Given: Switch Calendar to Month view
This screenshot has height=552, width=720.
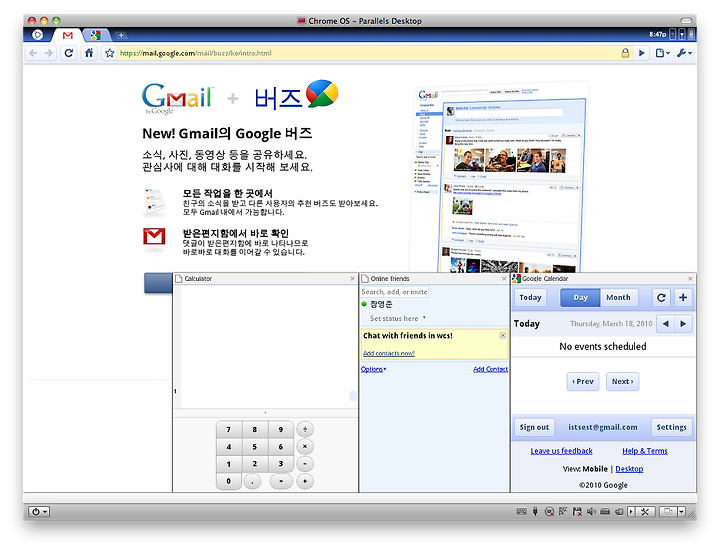Looking at the screenshot, I should tap(619, 298).
